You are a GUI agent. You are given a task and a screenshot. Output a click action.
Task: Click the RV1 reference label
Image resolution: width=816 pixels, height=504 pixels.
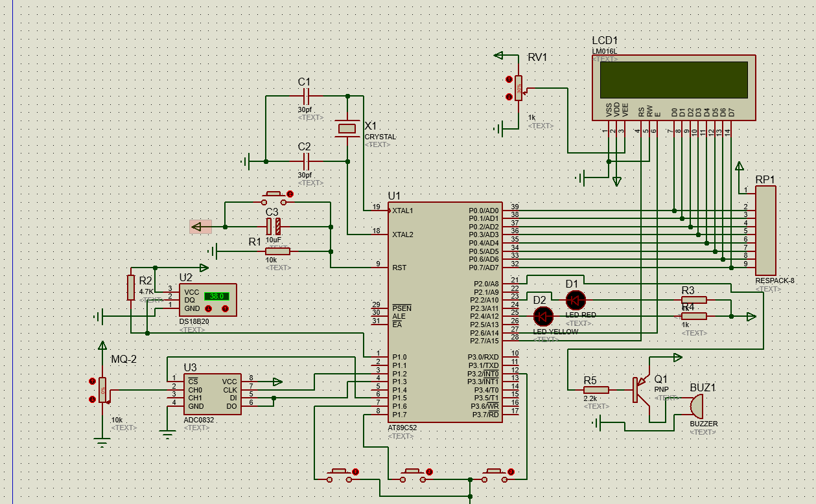tap(537, 58)
